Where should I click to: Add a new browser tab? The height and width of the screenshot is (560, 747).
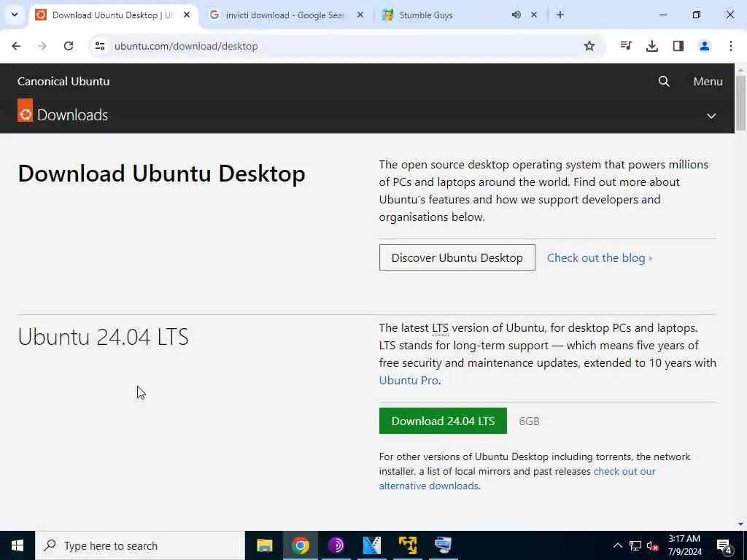pos(560,15)
